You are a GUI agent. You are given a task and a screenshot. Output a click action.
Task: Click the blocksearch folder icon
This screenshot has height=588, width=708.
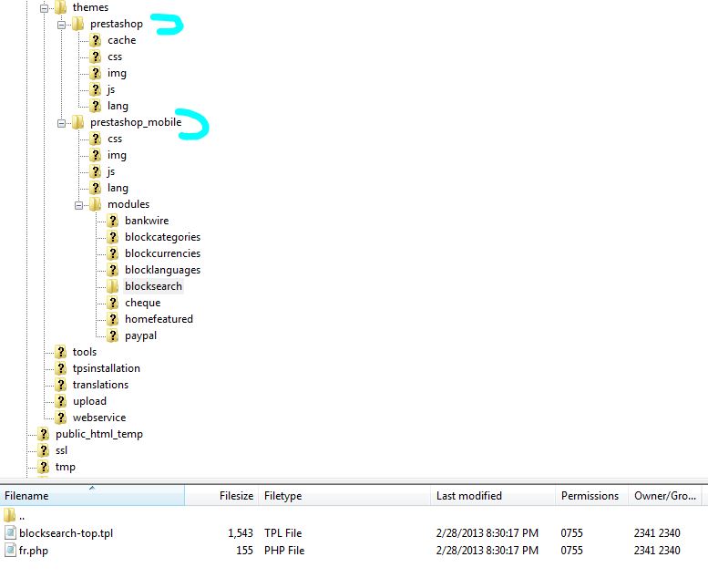112,286
